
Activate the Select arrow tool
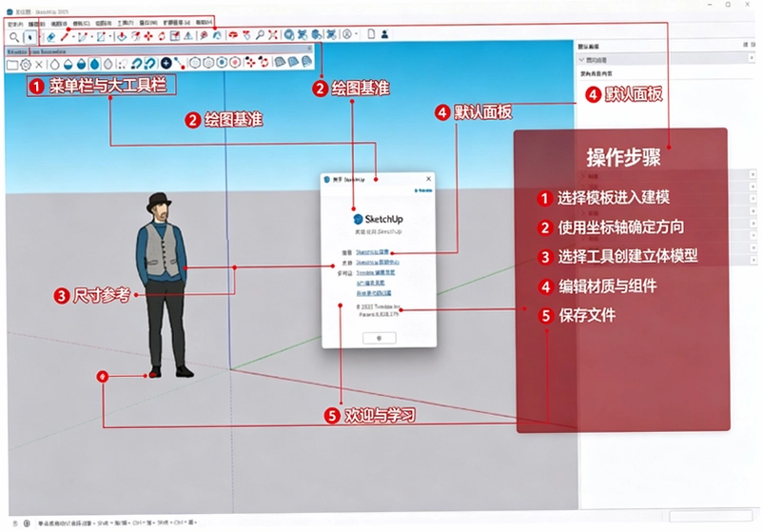[30, 36]
